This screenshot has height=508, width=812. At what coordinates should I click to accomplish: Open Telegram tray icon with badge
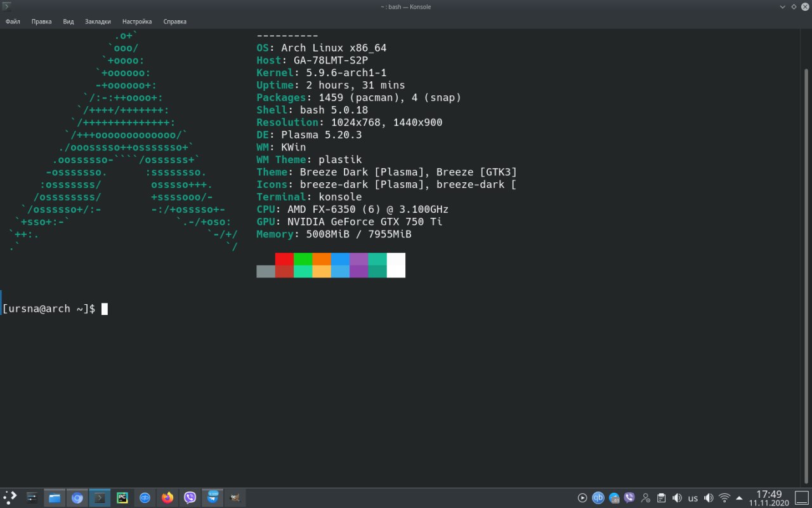coord(614,498)
